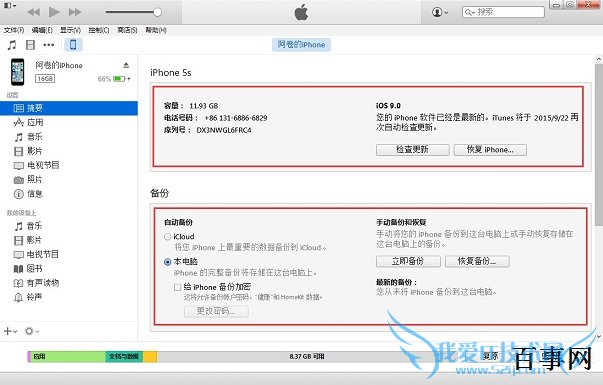603x385 pixels.
Task: Select 电视节目 under settings section
Action: (x=69, y=165)
